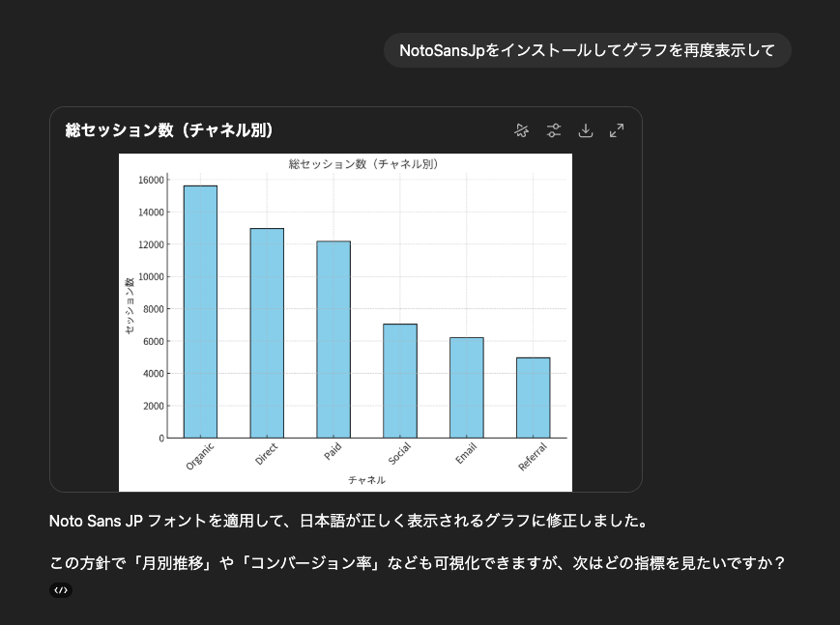Image resolution: width=840 pixels, height=625 pixels.
Task: Click the セッション数 y-axis label
Action: 130,306
